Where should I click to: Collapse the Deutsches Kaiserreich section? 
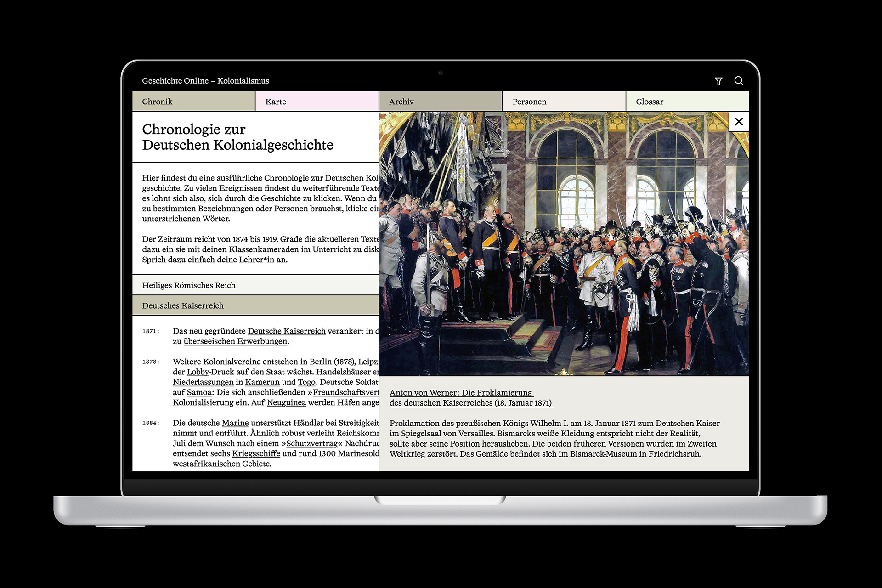point(255,305)
